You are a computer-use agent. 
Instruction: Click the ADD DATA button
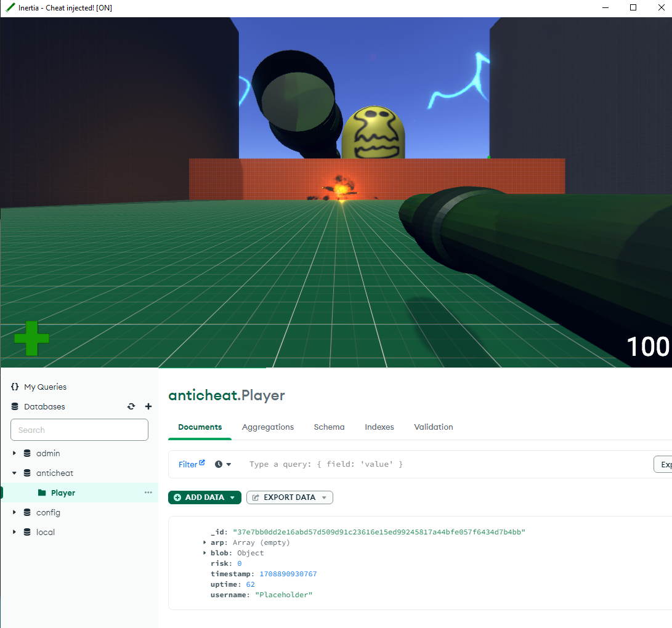(204, 497)
